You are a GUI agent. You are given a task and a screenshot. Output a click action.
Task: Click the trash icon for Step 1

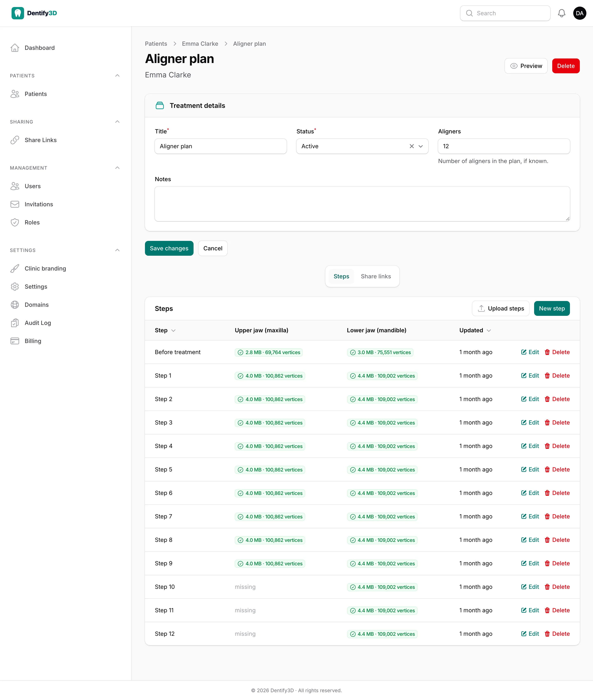[x=547, y=375]
